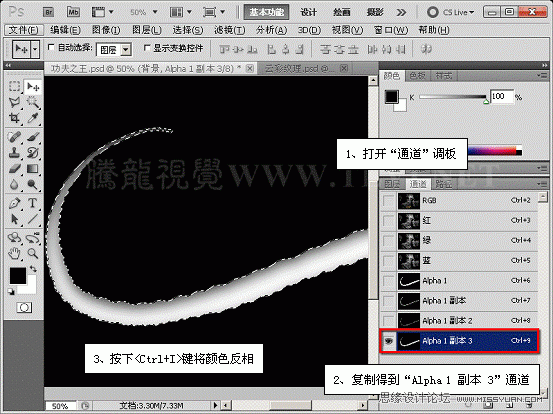Image resolution: width=553 pixels, height=414 pixels.
Task: Launch Adobe Bridge from the Br icon
Action: [x=48, y=12]
